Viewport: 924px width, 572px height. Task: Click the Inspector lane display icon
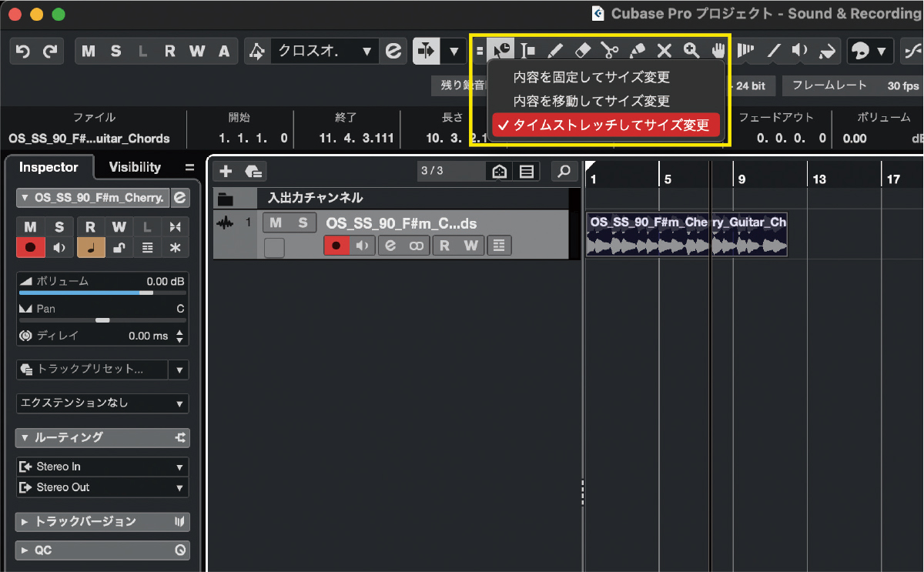coord(148,247)
